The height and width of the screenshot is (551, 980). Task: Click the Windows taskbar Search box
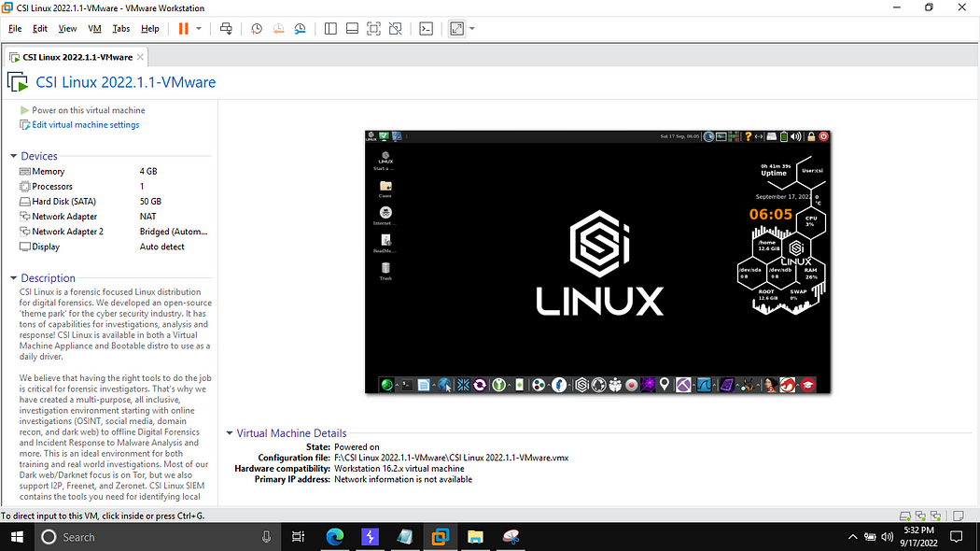click(157, 537)
